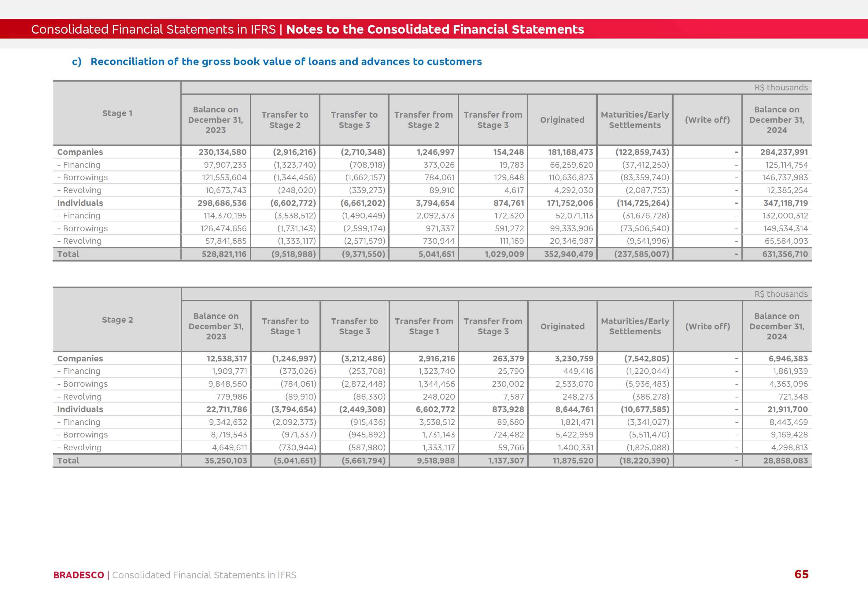This screenshot has width=868, height=604.
Task: Click Stage 1 Individuals balance 298,686,536
Action: coord(222,203)
